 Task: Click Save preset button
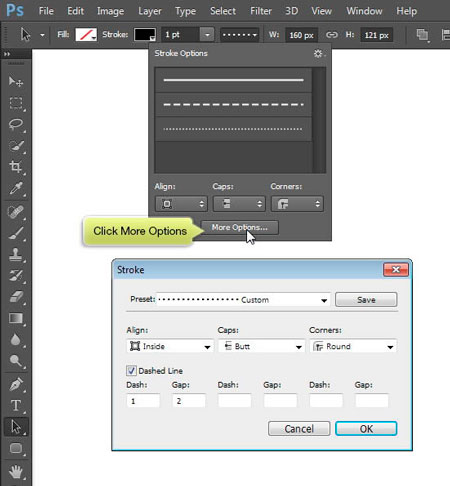366,300
